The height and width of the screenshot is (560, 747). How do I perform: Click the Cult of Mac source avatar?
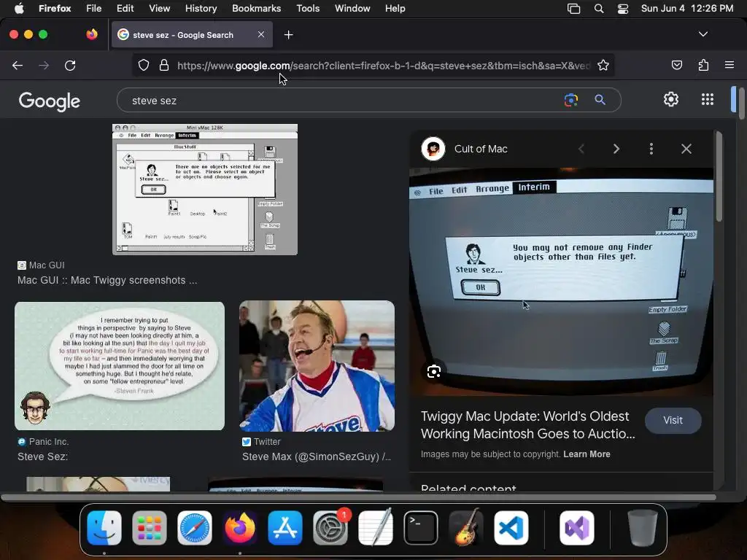click(433, 149)
